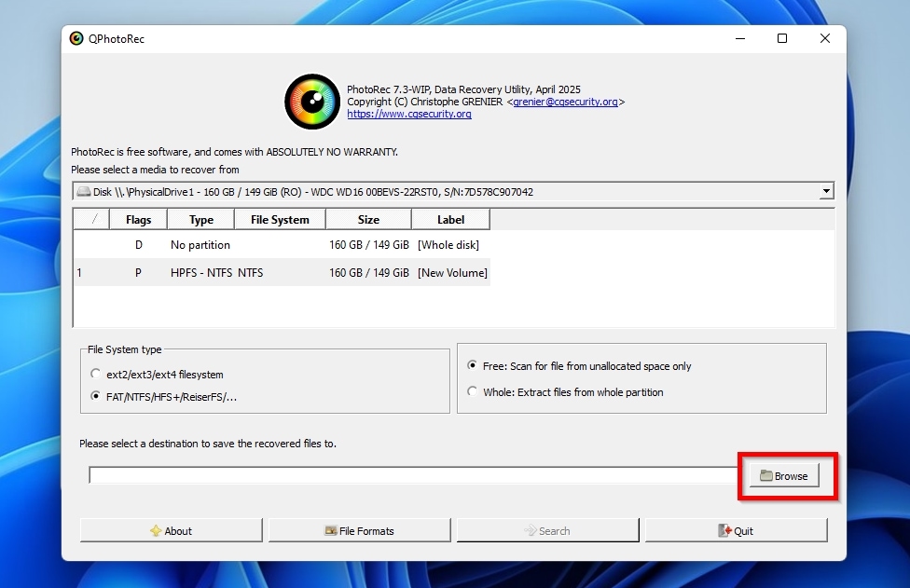The width and height of the screenshot is (910, 588).
Task: Select the New Volume NTFS partition row
Action: point(280,272)
